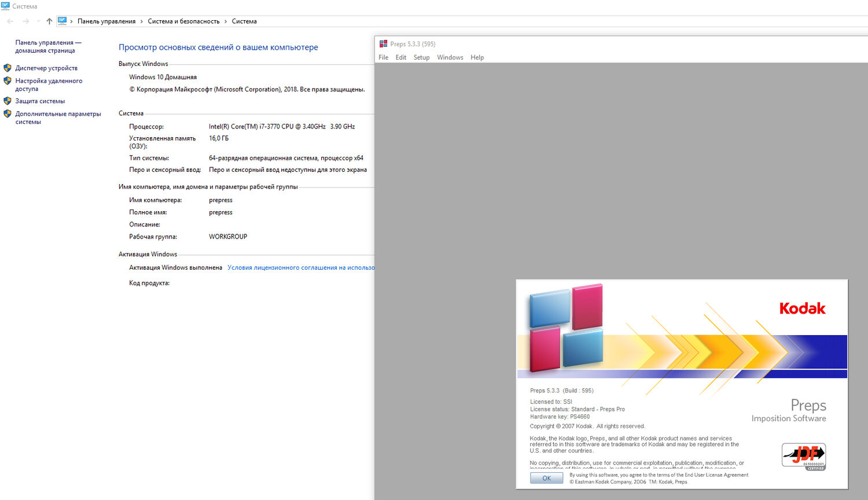Click License status: Standard - Preps Pro
The width and height of the screenshot is (868, 500).
(578, 409)
